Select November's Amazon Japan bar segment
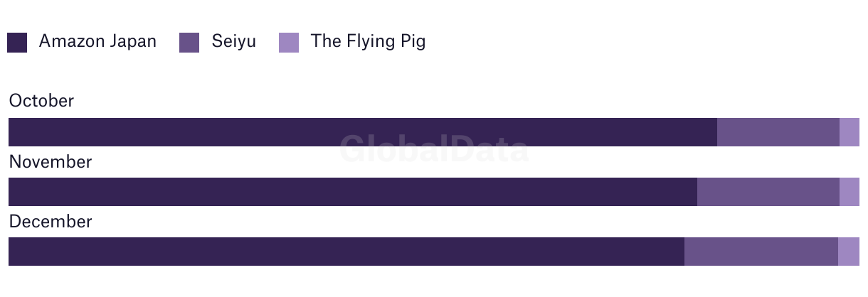Viewport: 868px width, 297px height. (353, 192)
